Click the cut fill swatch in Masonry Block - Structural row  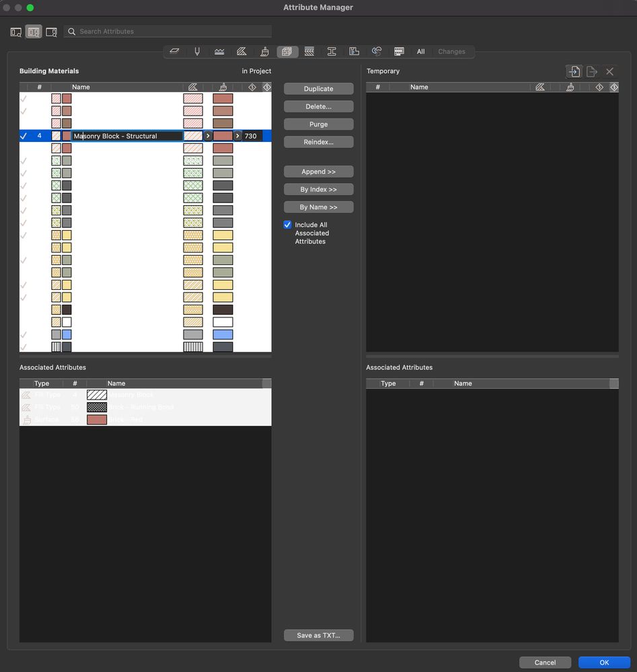[x=193, y=136]
